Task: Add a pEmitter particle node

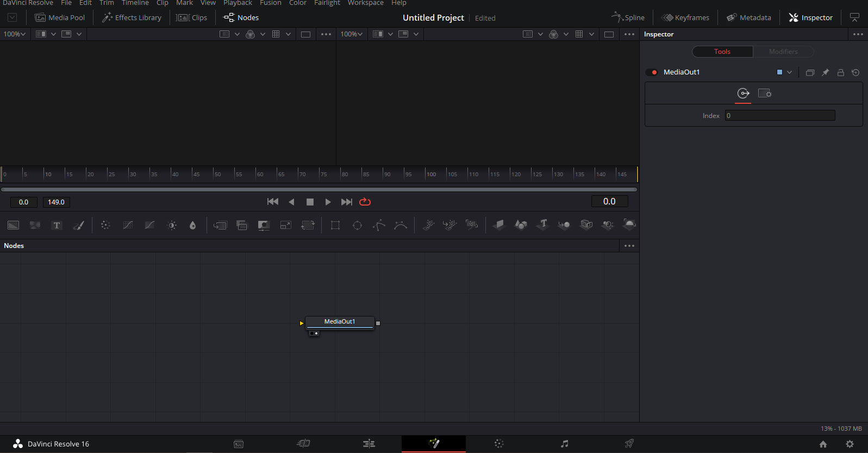Action: point(428,225)
